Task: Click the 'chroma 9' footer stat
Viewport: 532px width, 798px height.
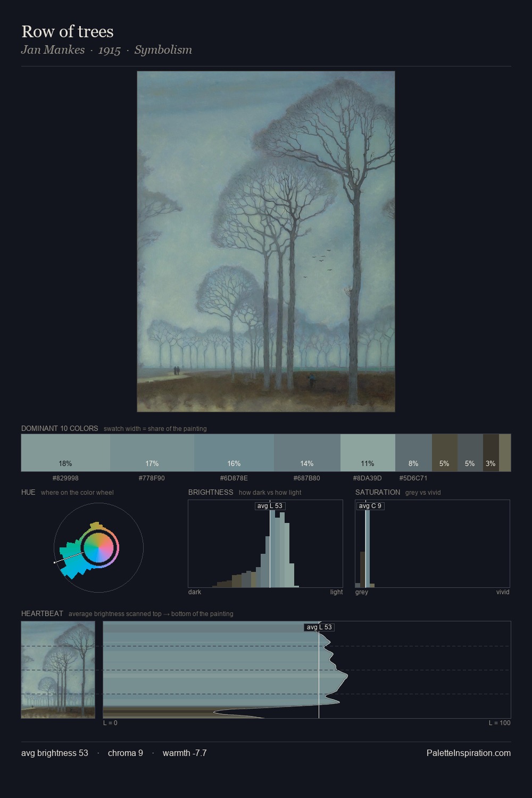Action: pos(126,753)
